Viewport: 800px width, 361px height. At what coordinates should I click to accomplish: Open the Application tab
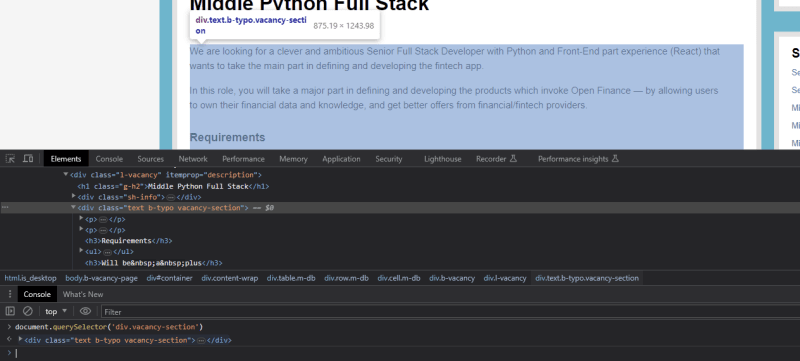(341, 159)
